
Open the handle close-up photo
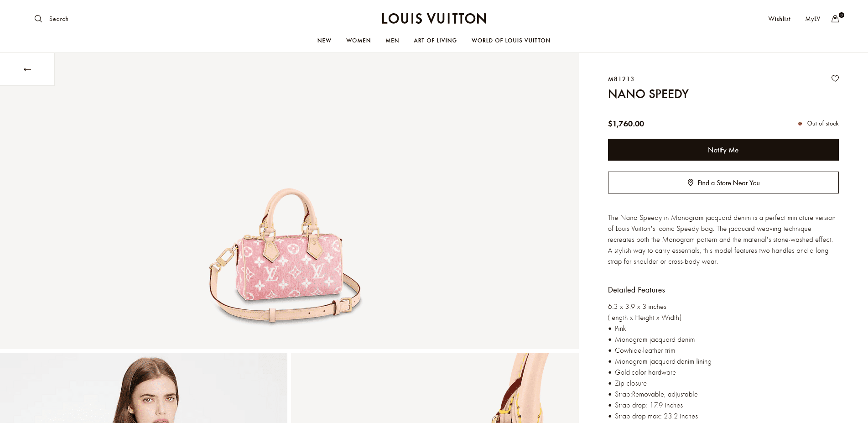[435, 388]
